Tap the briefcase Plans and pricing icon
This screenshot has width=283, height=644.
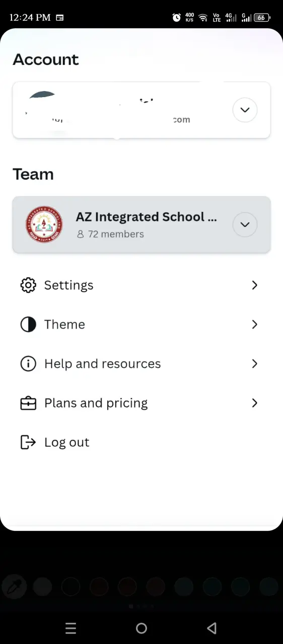click(x=28, y=403)
